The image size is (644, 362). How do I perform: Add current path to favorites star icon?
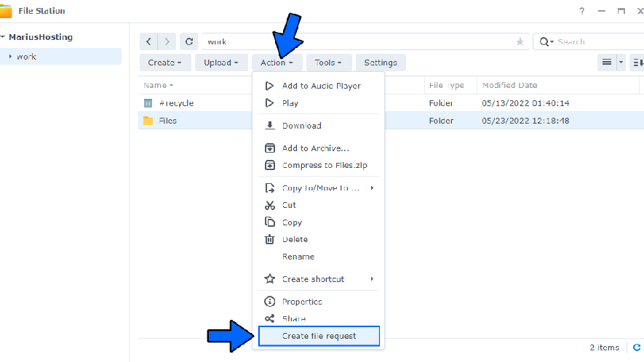[520, 41]
